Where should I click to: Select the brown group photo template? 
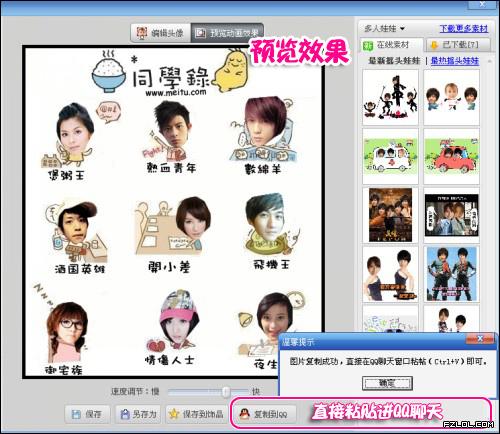point(390,215)
